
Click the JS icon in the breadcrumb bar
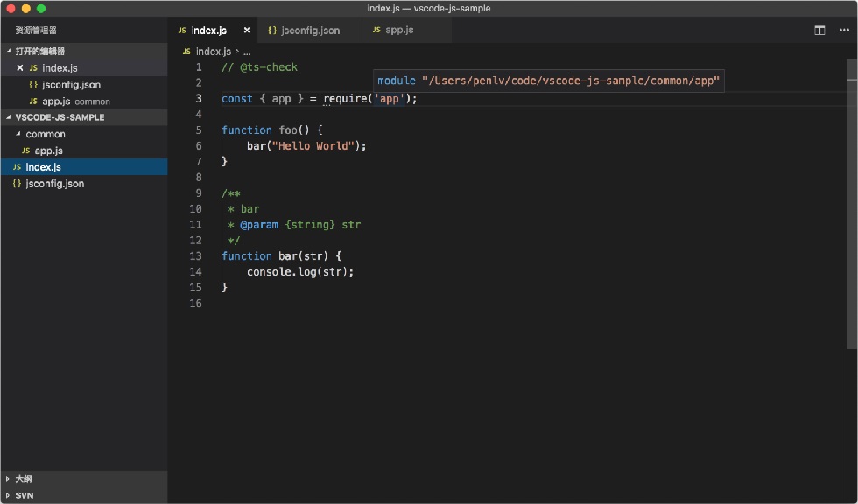tap(186, 52)
